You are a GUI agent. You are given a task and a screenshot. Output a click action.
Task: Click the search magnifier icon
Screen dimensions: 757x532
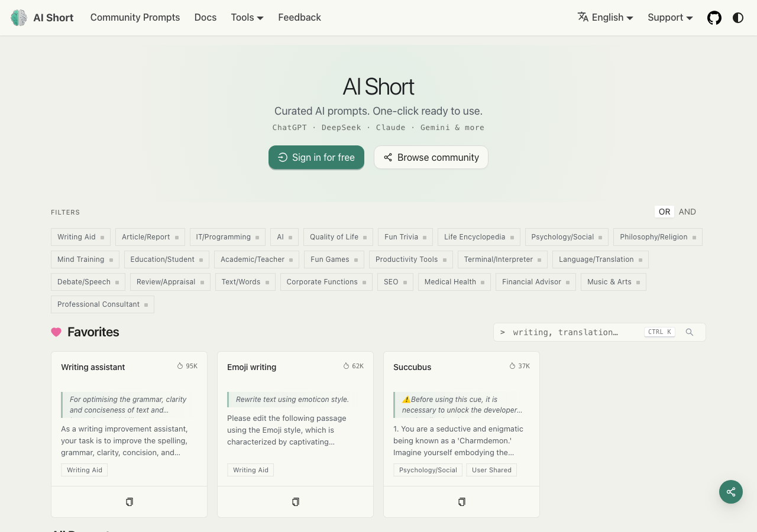[690, 332]
